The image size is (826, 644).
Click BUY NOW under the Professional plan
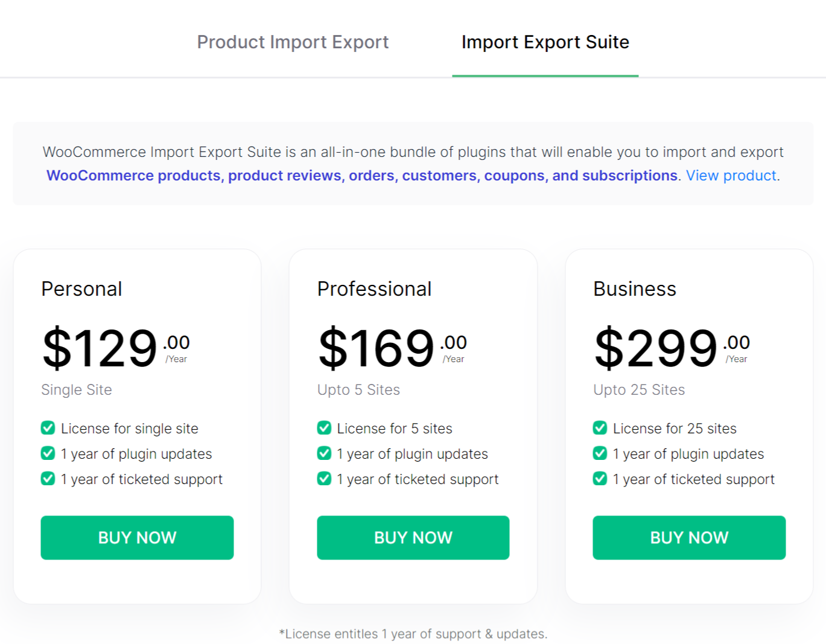(x=413, y=537)
